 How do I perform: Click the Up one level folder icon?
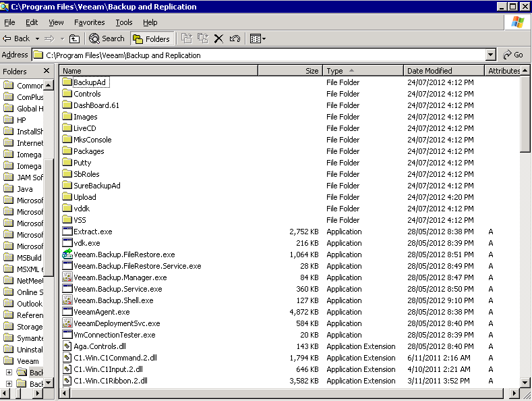tap(74, 38)
